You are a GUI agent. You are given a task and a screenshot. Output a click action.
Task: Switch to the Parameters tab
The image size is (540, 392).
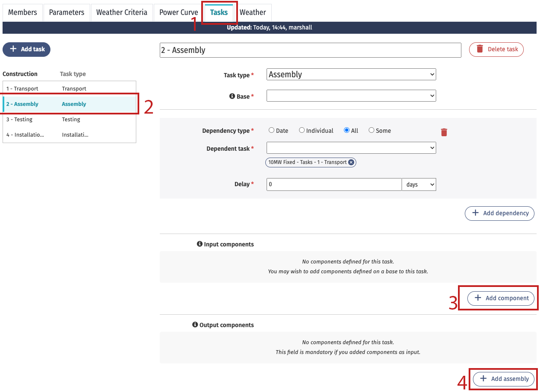point(67,12)
